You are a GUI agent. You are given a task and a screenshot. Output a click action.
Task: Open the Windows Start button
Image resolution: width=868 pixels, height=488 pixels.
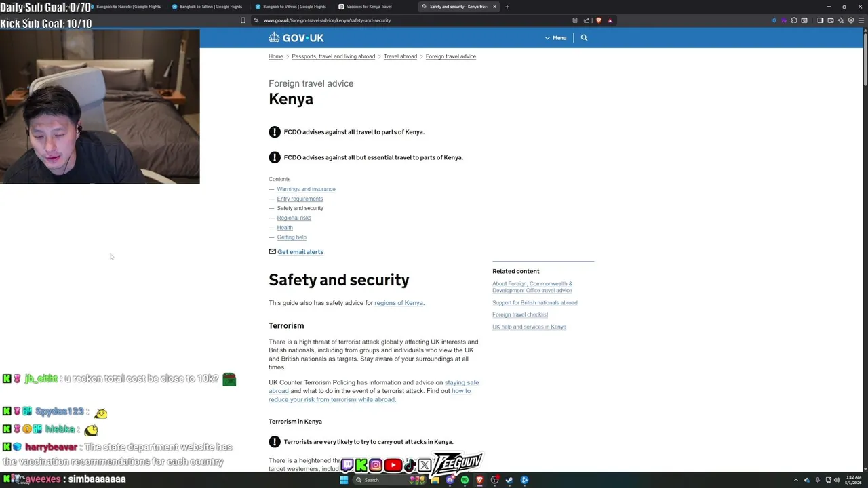pos(344,480)
